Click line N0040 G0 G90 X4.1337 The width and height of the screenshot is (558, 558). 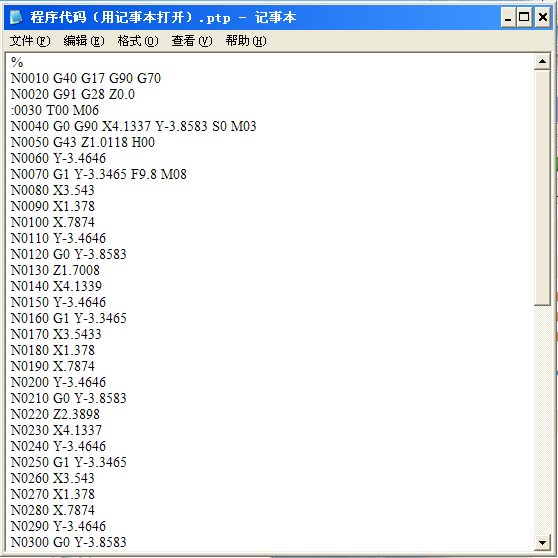point(133,126)
